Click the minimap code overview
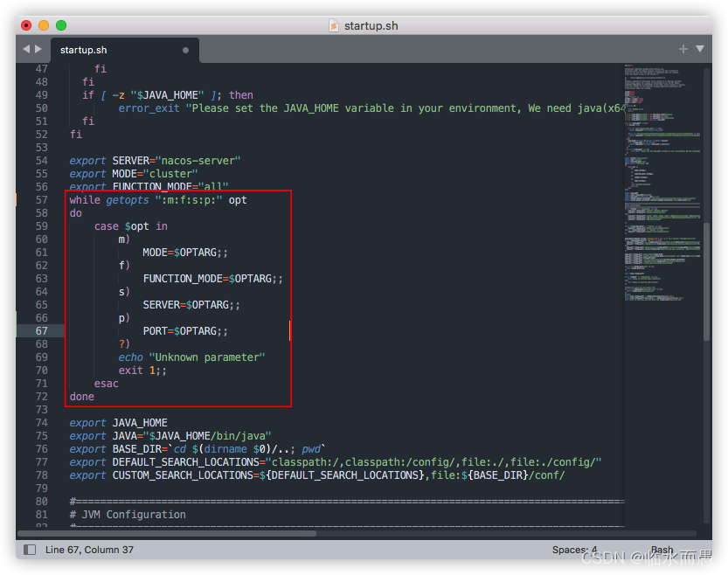Screen dimensions: 728x575 [x=662, y=184]
